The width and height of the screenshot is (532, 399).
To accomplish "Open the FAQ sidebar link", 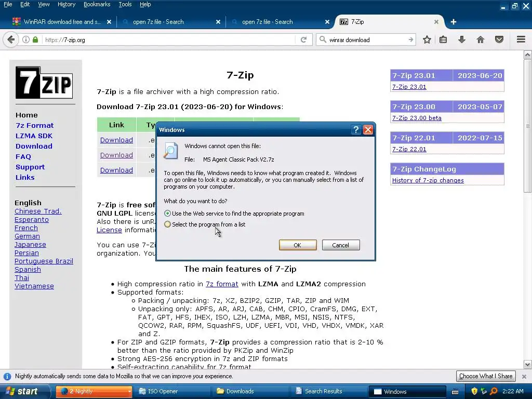I will coord(23,156).
